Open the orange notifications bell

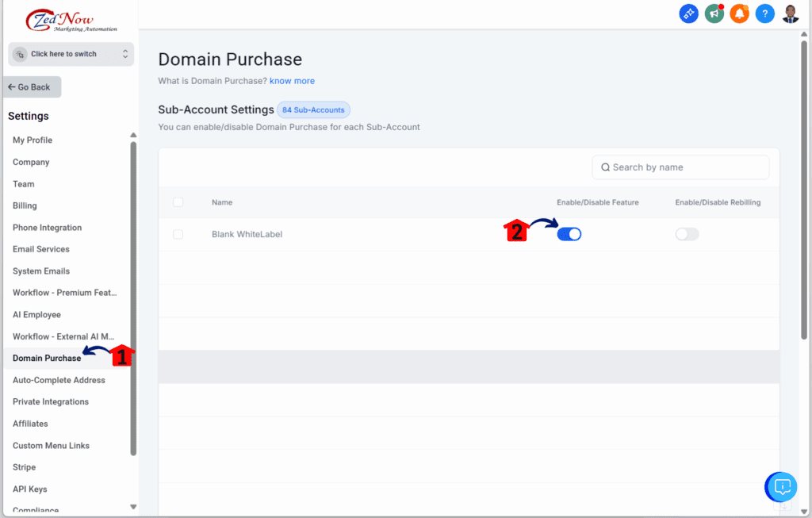740,14
